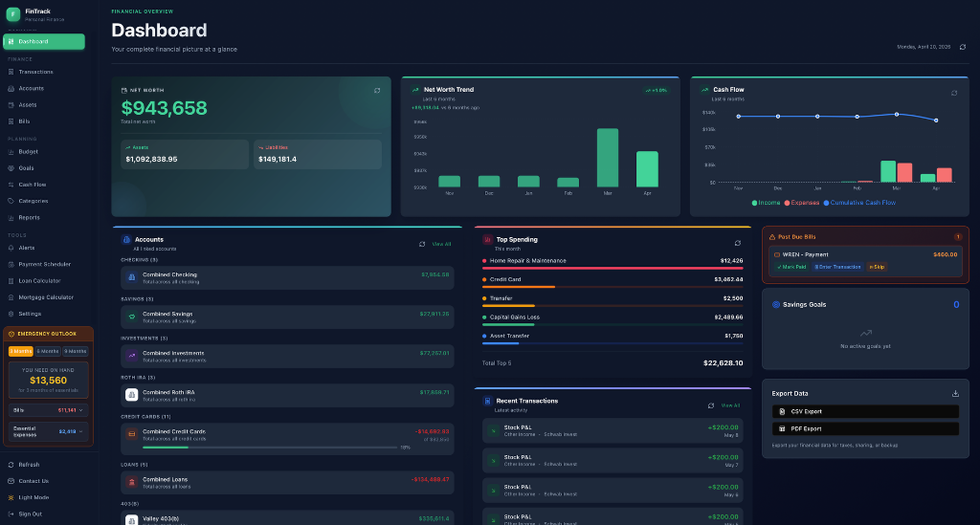Click the Combined Checking bank icon
The image size is (980, 525).
click(x=132, y=277)
